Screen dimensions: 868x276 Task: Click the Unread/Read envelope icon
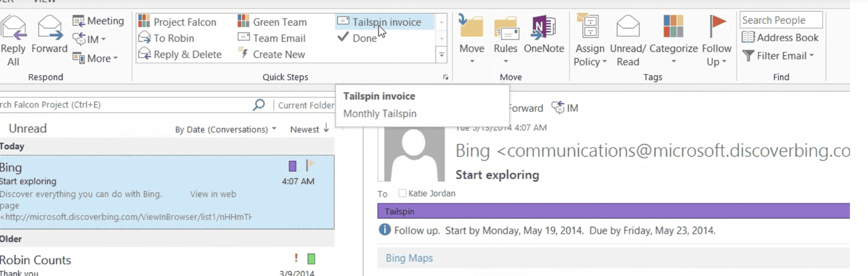pos(627,28)
